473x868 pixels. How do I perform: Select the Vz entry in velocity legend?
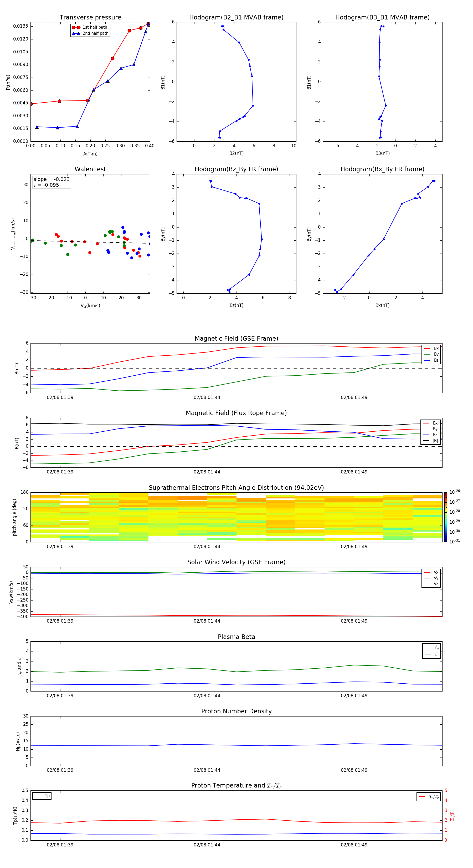[431, 584]
